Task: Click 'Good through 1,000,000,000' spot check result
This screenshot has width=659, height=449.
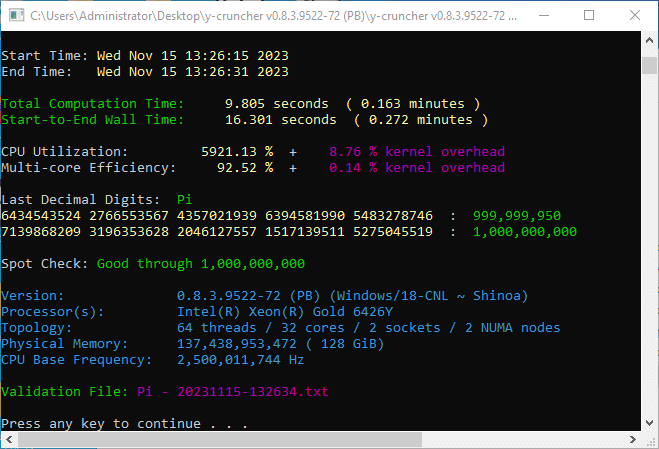Action: pos(201,264)
